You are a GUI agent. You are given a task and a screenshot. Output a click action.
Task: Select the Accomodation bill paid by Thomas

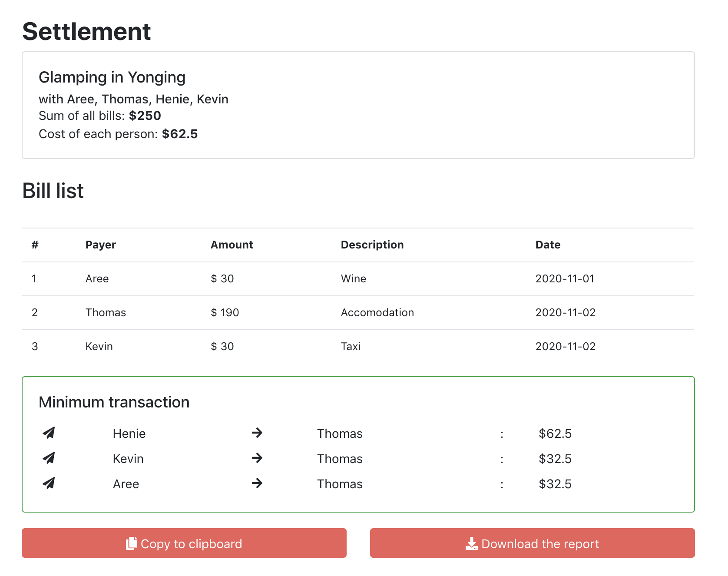(x=358, y=313)
